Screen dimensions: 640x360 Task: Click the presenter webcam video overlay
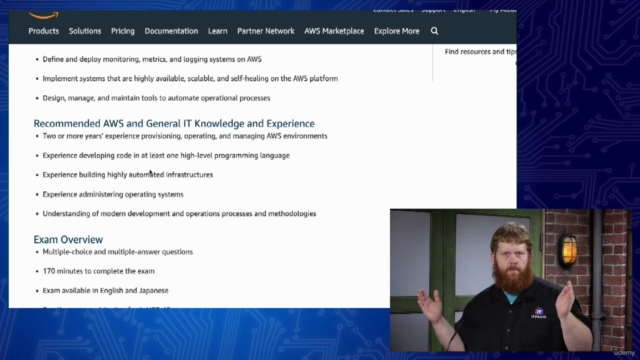coord(510,280)
